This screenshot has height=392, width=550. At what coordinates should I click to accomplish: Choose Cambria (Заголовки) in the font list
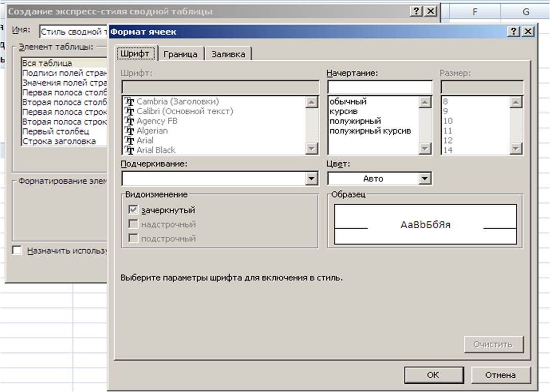[x=177, y=102]
